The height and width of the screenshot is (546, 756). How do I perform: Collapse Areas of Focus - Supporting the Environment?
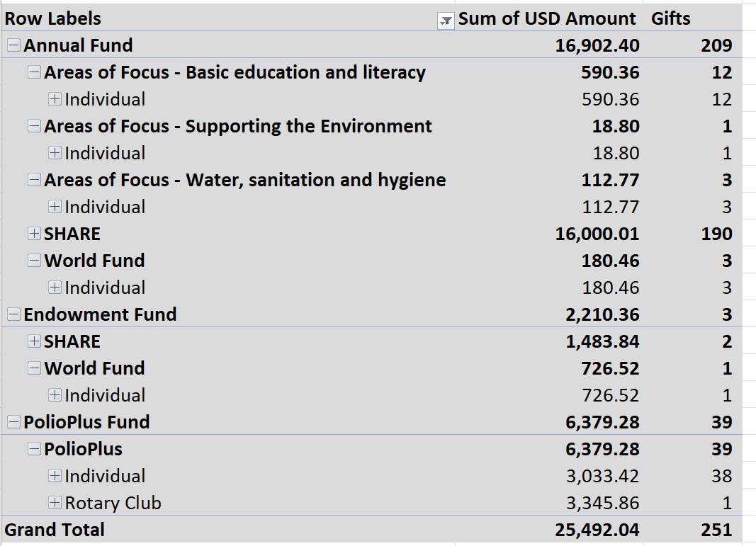pos(34,126)
